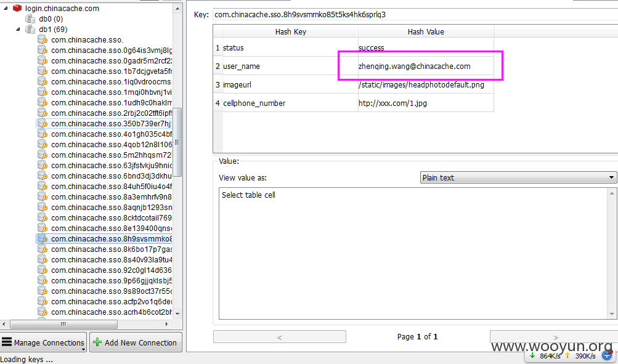Click key icon beside com.chinacache.sso.8e139400qns
Viewport: 618px width, 364px height.
pyautogui.click(x=43, y=228)
